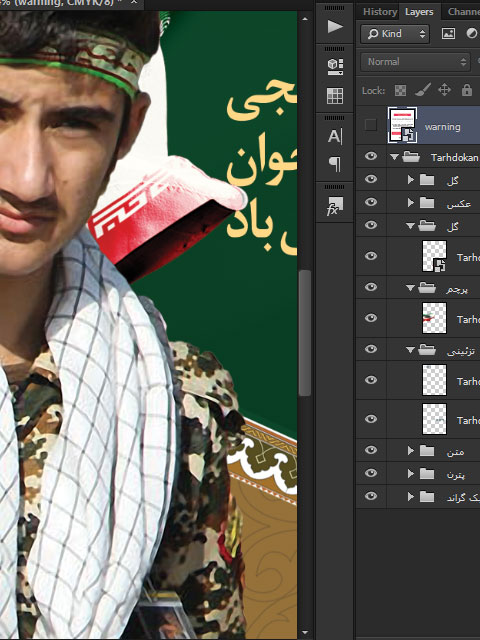The height and width of the screenshot is (640, 480).
Task: Open the Paragraph panel pilcrow icon
Action: [x=335, y=164]
